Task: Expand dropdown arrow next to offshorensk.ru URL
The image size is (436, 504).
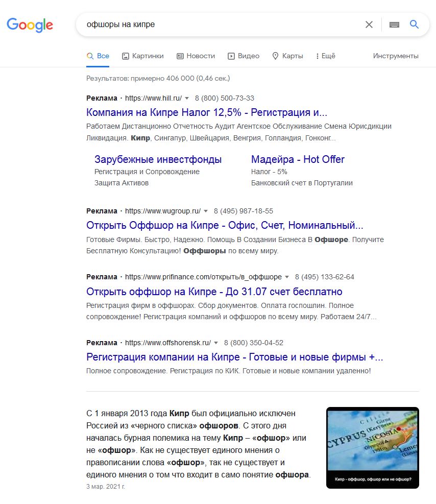Action: click(x=216, y=343)
